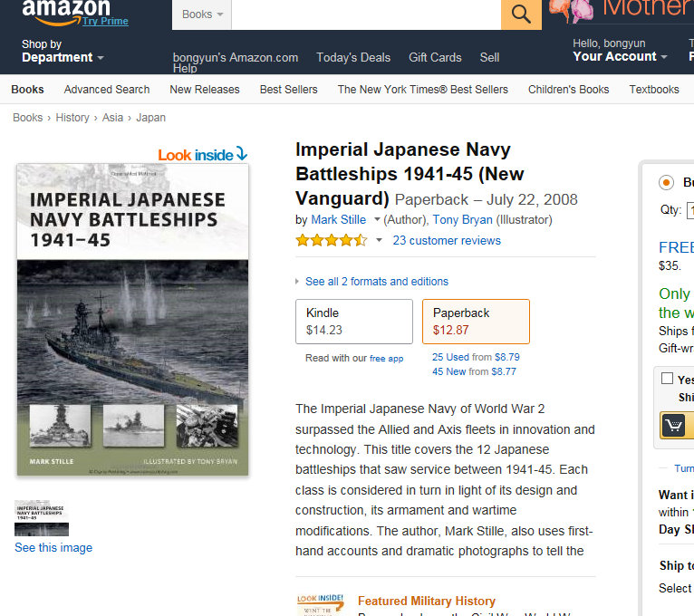Open the star rating breakdown arrow
This screenshot has width=694, height=616.
(x=379, y=240)
